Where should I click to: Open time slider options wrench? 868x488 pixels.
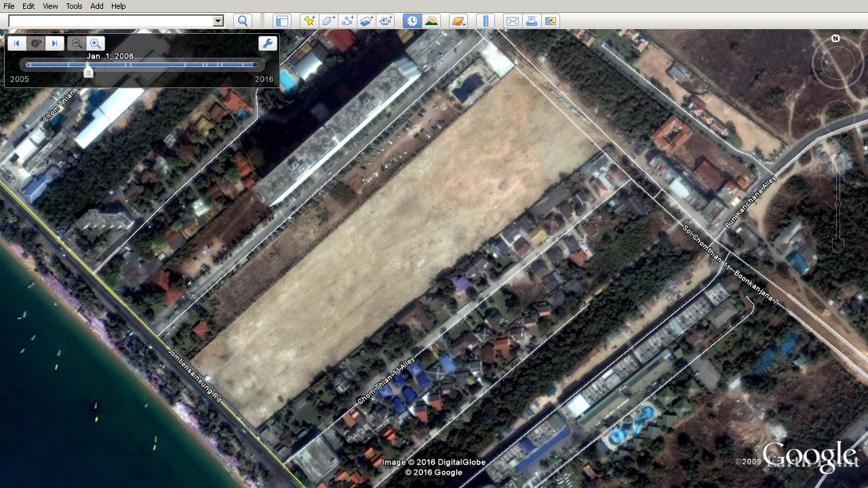(267, 43)
